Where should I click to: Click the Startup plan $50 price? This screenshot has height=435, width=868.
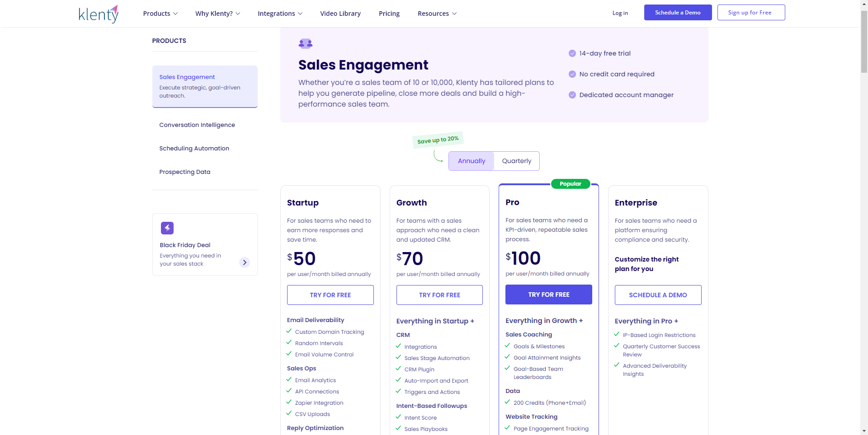tap(302, 258)
